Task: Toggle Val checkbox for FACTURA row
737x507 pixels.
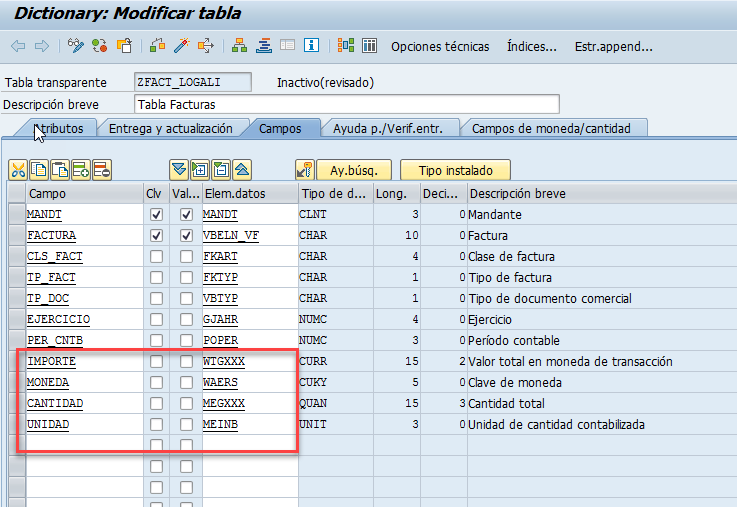Action: tap(186, 235)
